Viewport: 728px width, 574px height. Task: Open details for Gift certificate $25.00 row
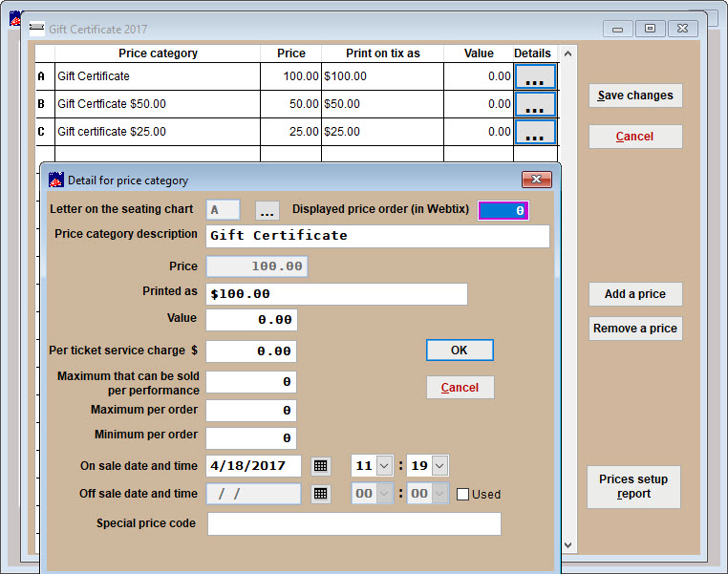(x=535, y=132)
